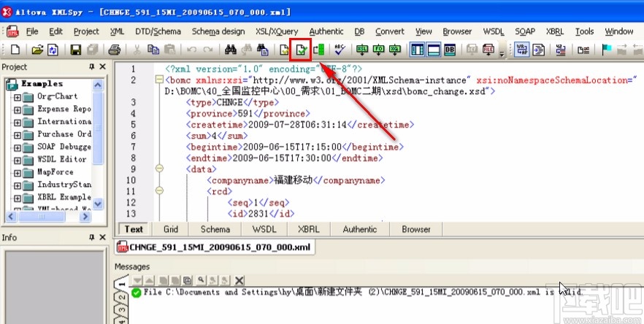Click the magnifier find icon in Messages toolbar

201,280
